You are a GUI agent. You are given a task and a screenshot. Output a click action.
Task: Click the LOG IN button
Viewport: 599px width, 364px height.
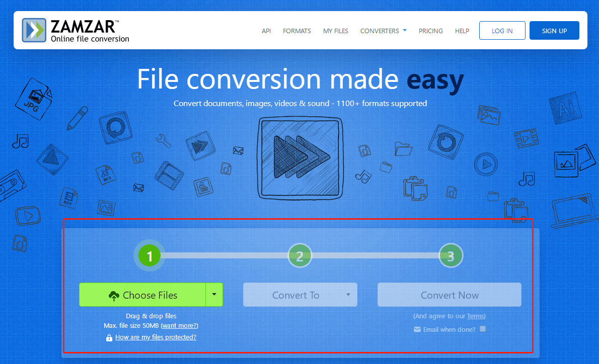click(x=502, y=31)
